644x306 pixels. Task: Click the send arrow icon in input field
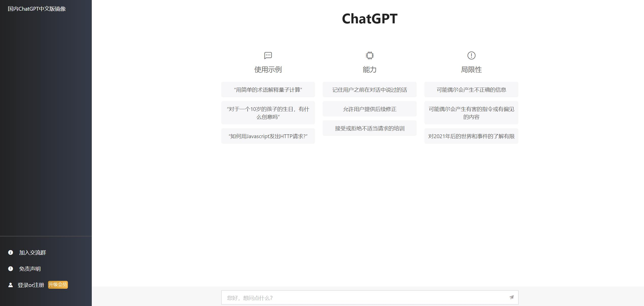tap(511, 297)
